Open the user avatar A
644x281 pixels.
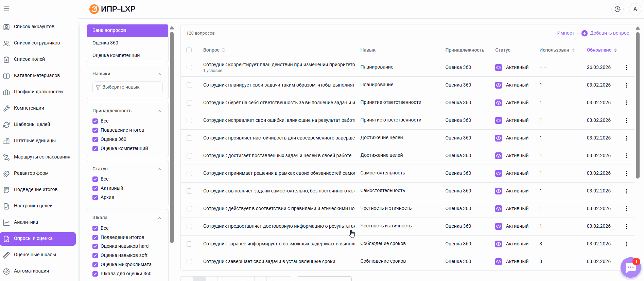pos(635,9)
